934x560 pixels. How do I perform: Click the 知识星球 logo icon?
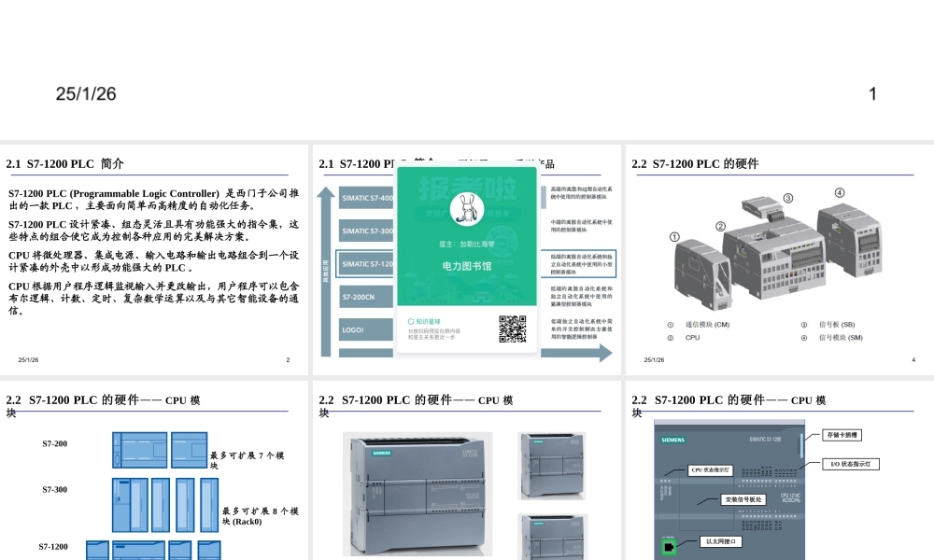point(410,322)
